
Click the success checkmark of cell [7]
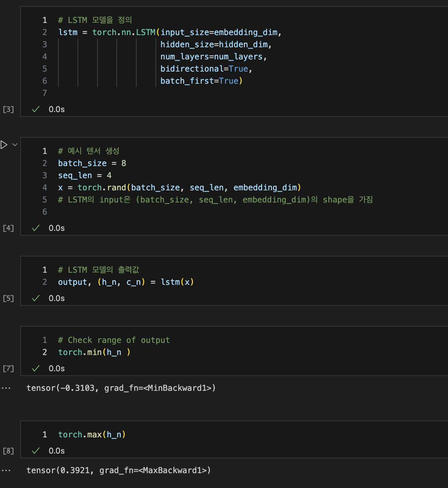pyautogui.click(x=36, y=369)
